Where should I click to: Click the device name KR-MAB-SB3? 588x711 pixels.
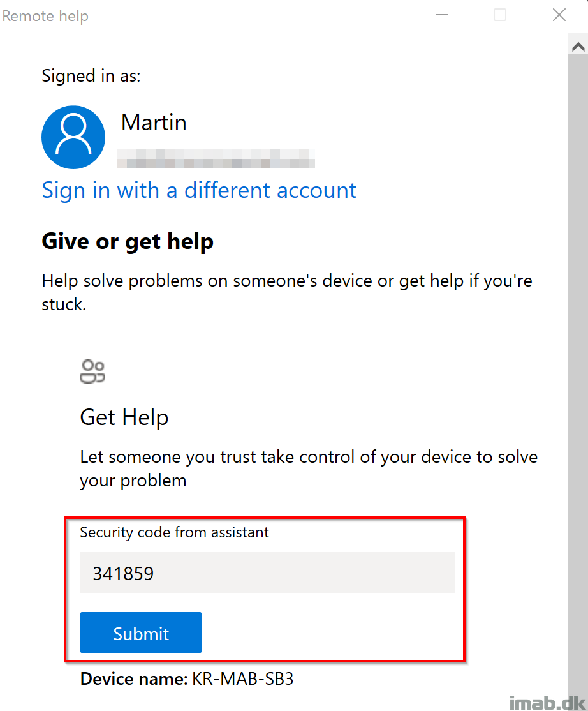coord(243,679)
